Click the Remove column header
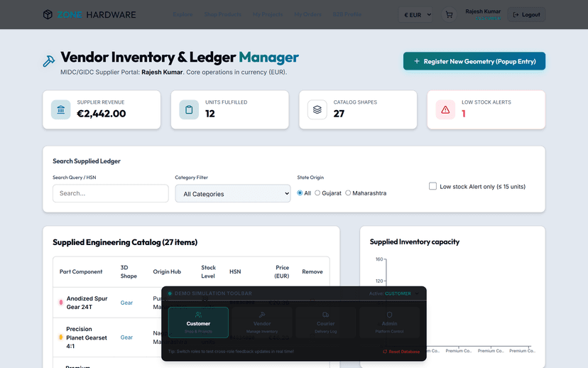Viewport: 588px width, 368px height. [x=312, y=271]
